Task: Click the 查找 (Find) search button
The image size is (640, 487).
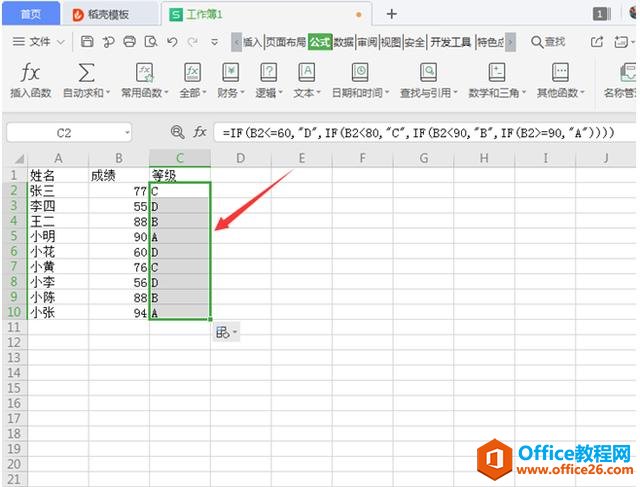Action: tap(548, 42)
